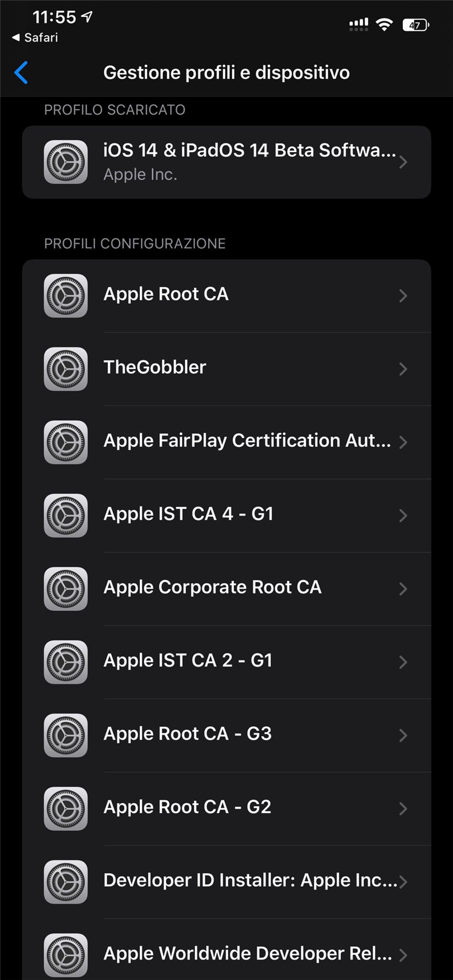The height and width of the screenshot is (980, 453).
Task: Open chevron on Developer ID Installer row
Action: coord(403,882)
